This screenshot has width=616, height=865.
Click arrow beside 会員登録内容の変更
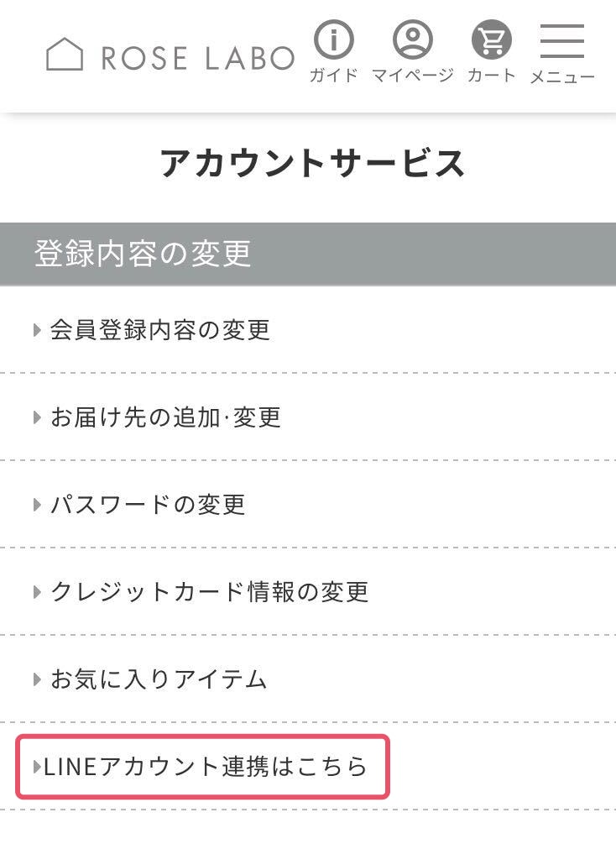37,330
